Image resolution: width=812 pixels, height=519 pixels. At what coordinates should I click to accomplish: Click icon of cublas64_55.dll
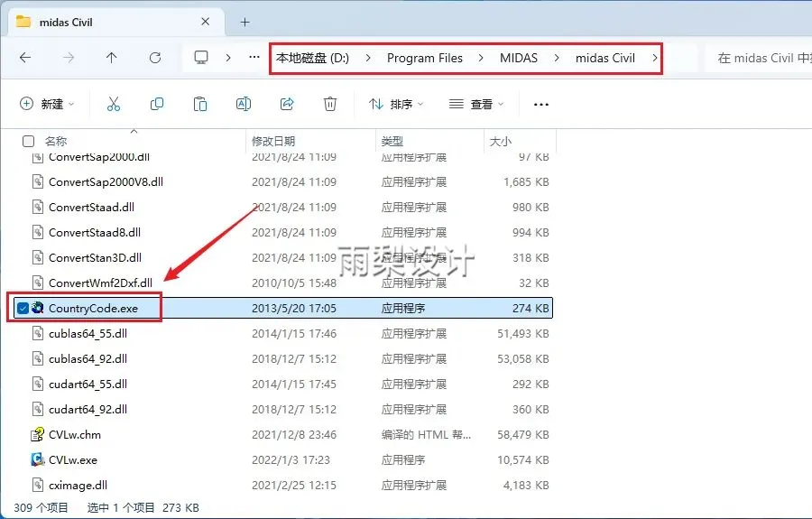(37, 333)
